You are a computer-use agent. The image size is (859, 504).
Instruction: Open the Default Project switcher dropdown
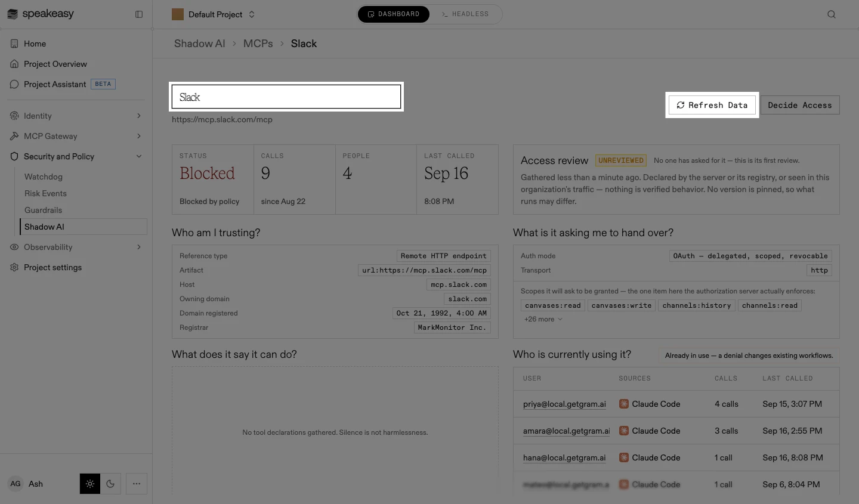(x=214, y=14)
